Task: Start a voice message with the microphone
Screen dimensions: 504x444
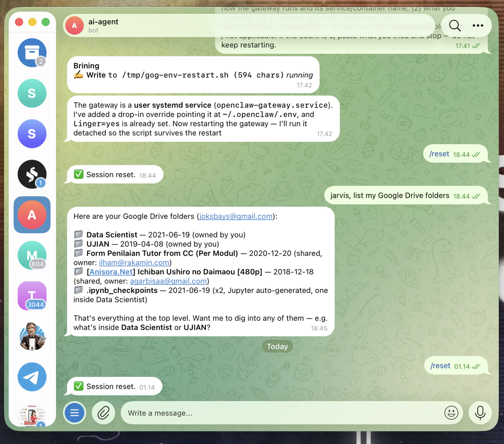Action: 480,413
